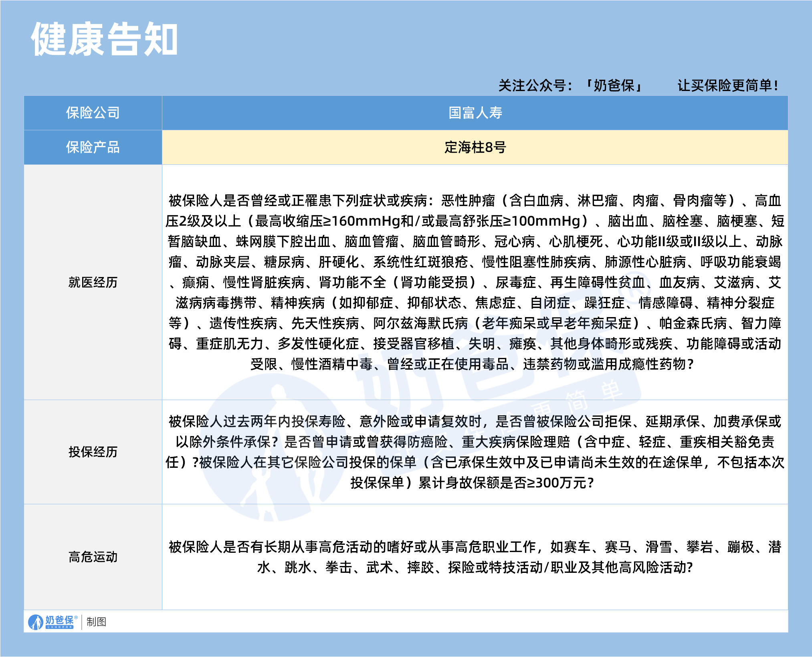Click the 奶爸保 brand name in footer
Screen dimensions: 812x657
click(59, 620)
